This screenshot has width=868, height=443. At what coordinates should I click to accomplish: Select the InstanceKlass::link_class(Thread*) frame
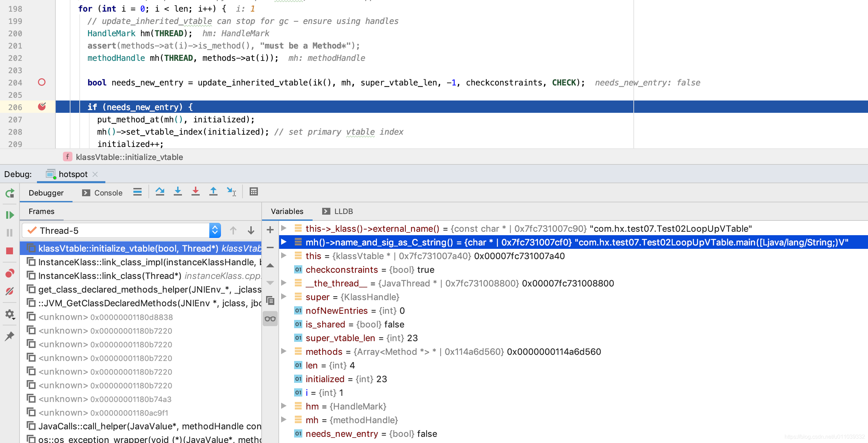pyautogui.click(x=109, y=276)
